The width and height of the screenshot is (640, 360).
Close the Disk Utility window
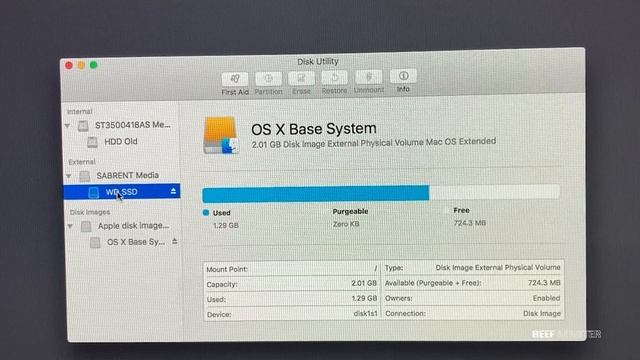69,66
